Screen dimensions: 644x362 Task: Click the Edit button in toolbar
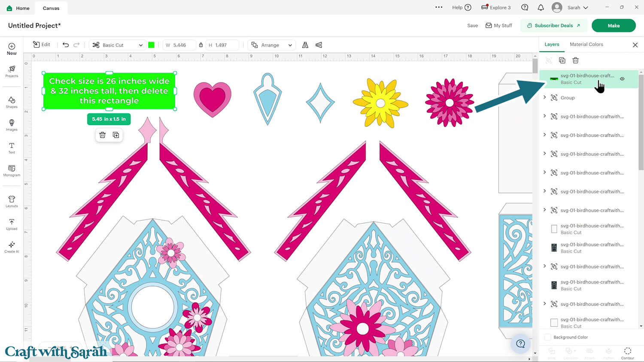click(x=42, y=45)
